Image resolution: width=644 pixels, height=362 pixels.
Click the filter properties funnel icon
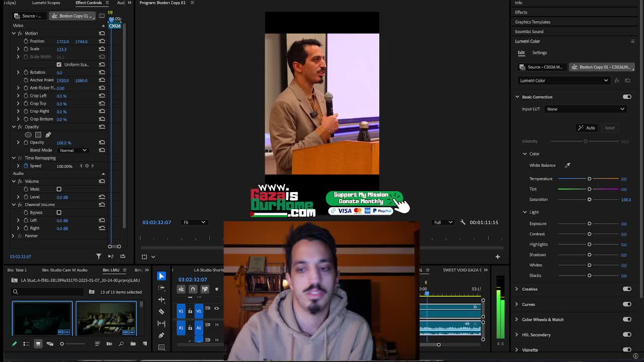pyautogui.click(x=99, y=256)
